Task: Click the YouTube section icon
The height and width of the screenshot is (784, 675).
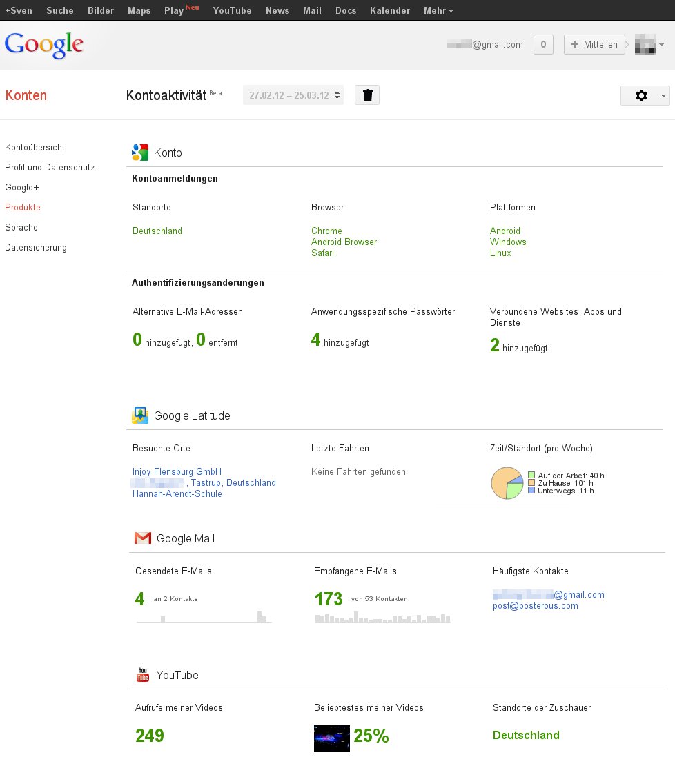Action: coord(143,675)
